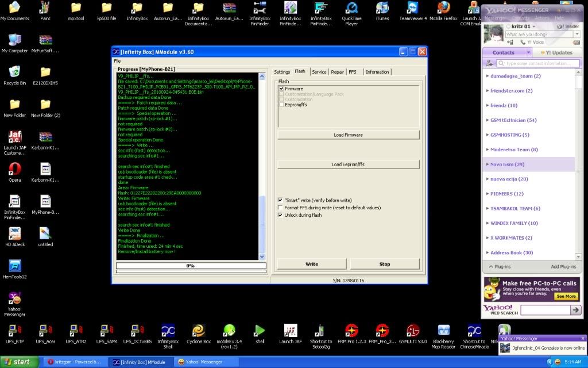Toggle the Firmware checkbox

[x=281, y=89]
